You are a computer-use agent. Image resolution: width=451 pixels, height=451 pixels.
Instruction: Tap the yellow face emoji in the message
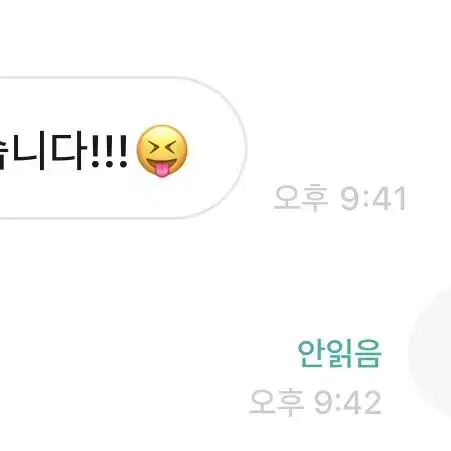(162, 151)
